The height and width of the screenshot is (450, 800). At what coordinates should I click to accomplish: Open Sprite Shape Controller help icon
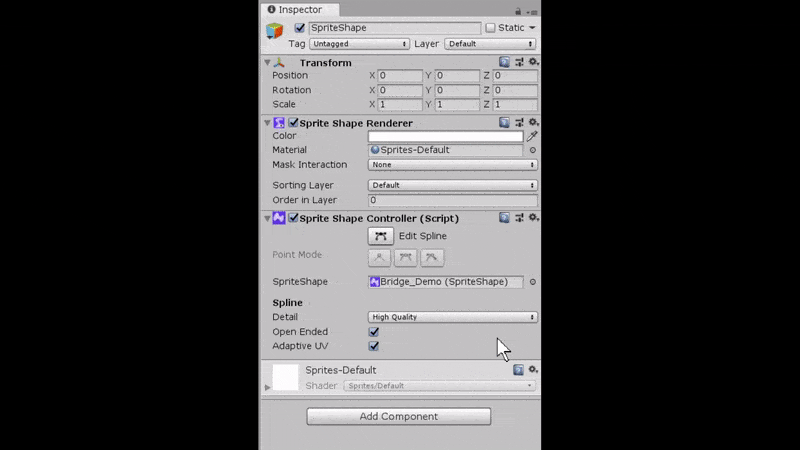(x=504, y=218)
